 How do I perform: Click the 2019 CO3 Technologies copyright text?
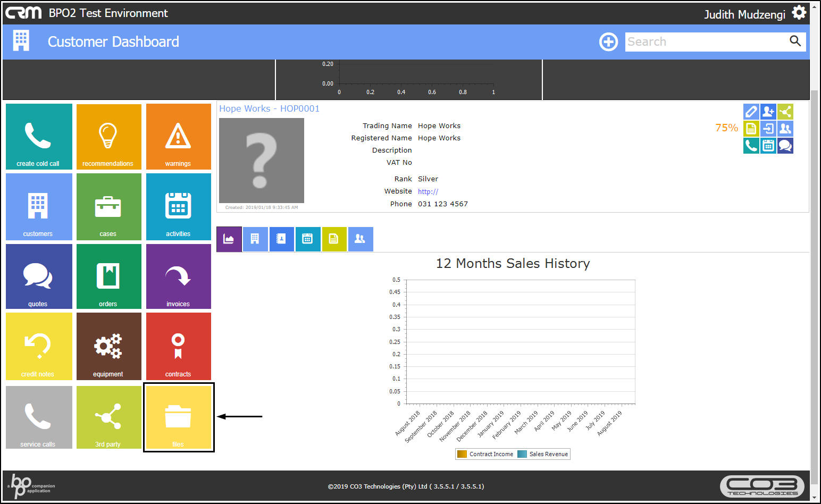(406, 486)
